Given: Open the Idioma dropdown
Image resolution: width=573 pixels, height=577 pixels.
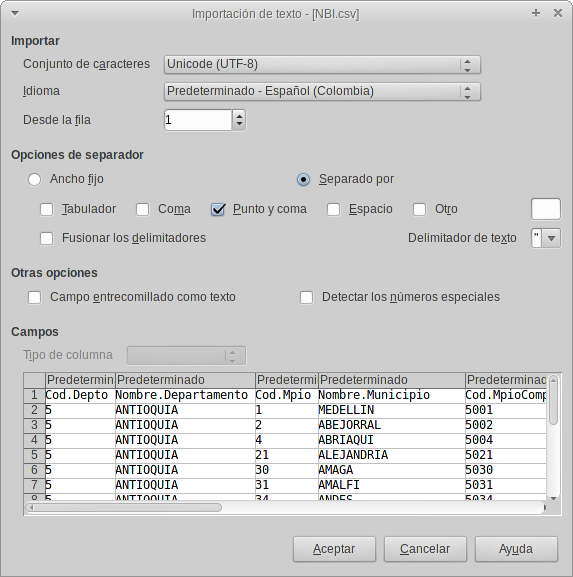Looking at the screenshot, I should tap(322, 91).
